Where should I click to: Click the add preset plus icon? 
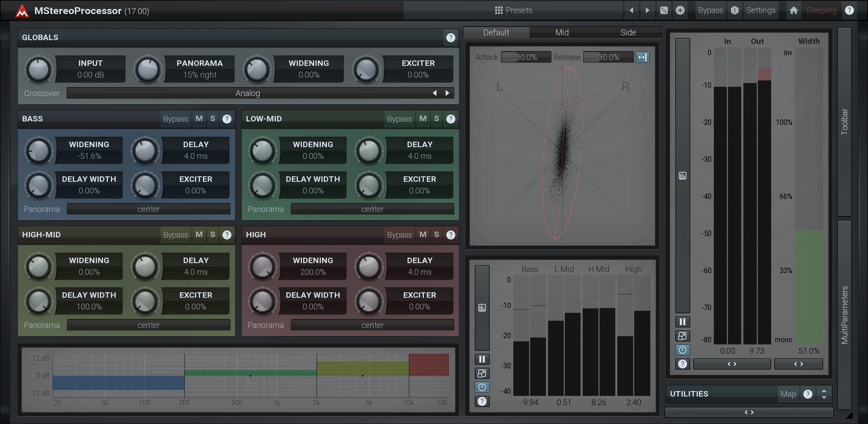click(x=680, y=10)
